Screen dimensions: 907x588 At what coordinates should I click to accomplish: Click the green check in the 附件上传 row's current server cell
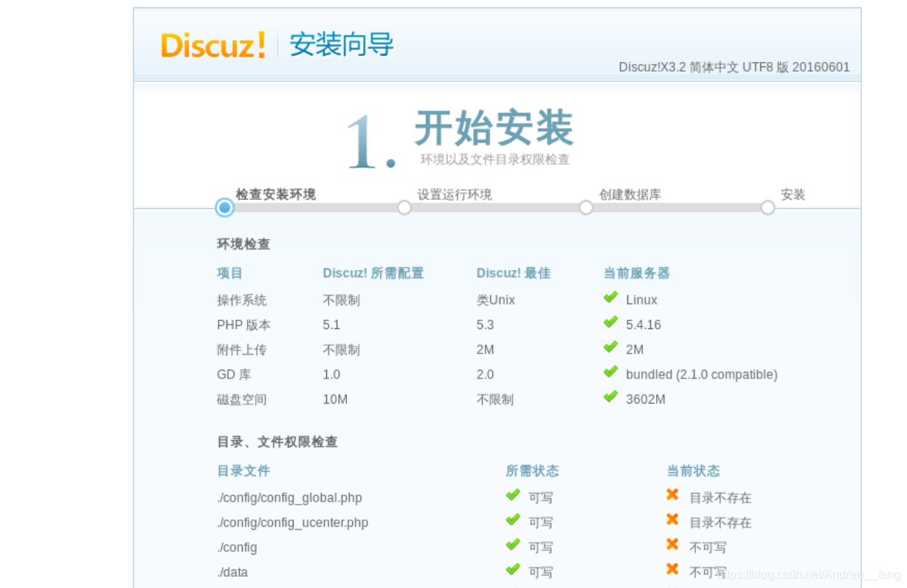pos(610,347)
